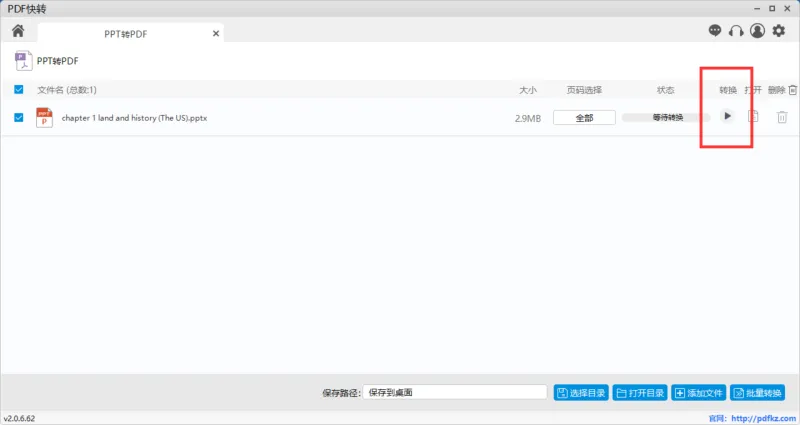800x425 pixels.
Task: Close the PDF快转 window
Action: pyautogui.click(x=787, y=9)
